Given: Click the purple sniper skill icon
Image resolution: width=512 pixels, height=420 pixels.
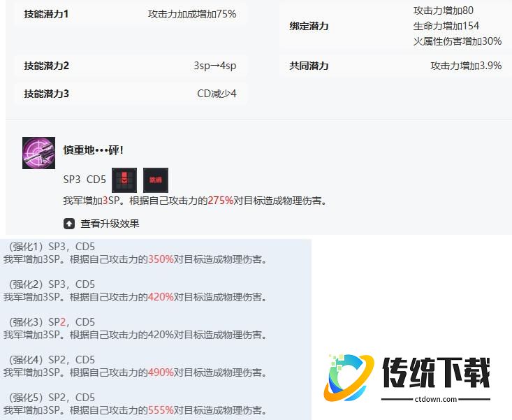Looking at the screenshot, I should (x=38, y=153).
